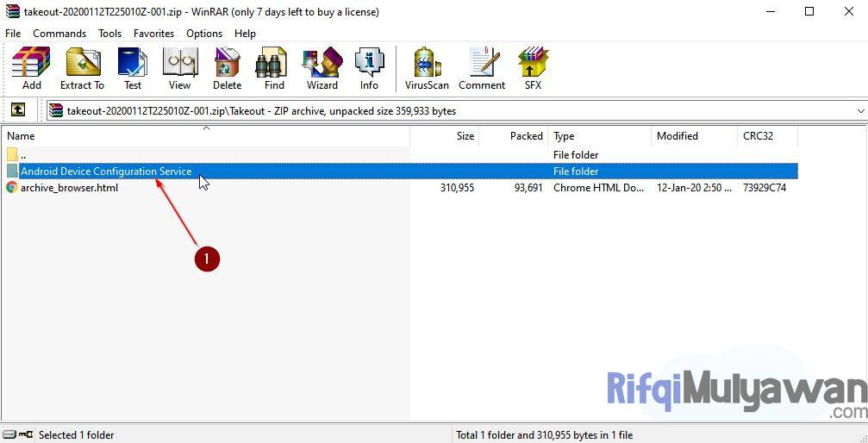Screen dimensions: 868x443
Task: Click the 93,691 packed value
Action: click(x=528, y=188)
